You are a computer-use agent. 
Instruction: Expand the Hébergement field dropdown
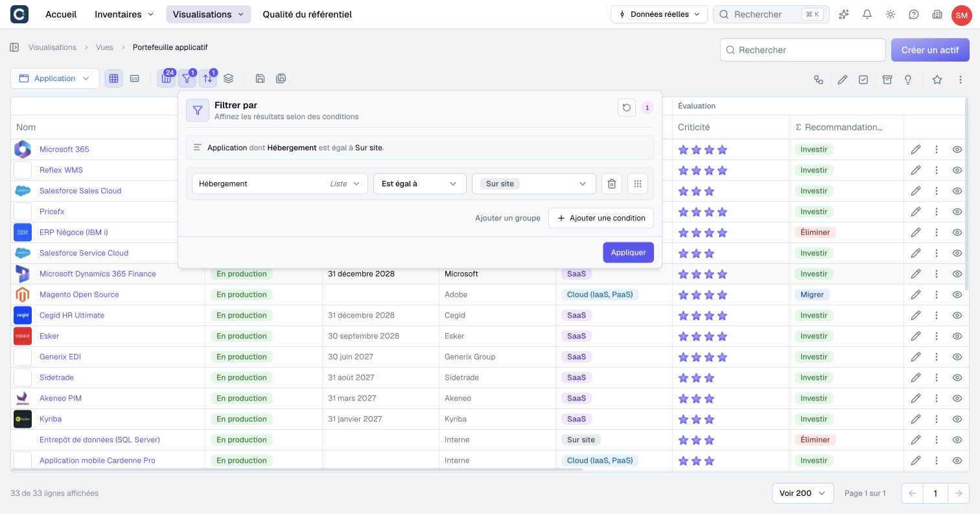(280, 183)
